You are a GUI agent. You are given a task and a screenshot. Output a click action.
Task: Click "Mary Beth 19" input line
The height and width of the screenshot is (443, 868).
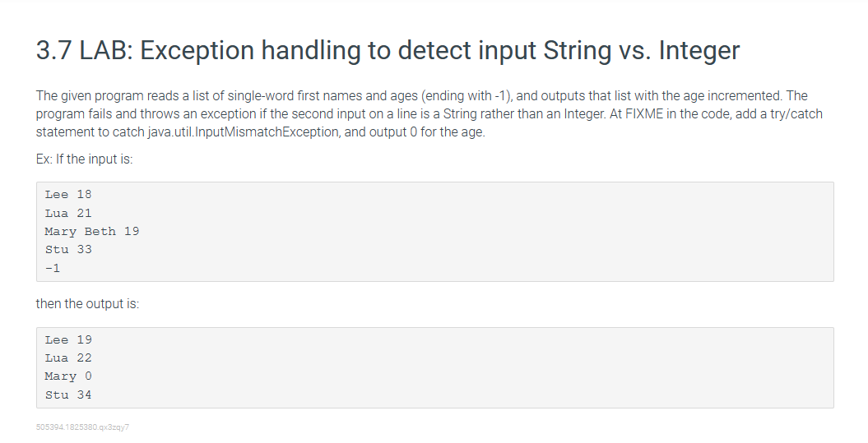92,232
